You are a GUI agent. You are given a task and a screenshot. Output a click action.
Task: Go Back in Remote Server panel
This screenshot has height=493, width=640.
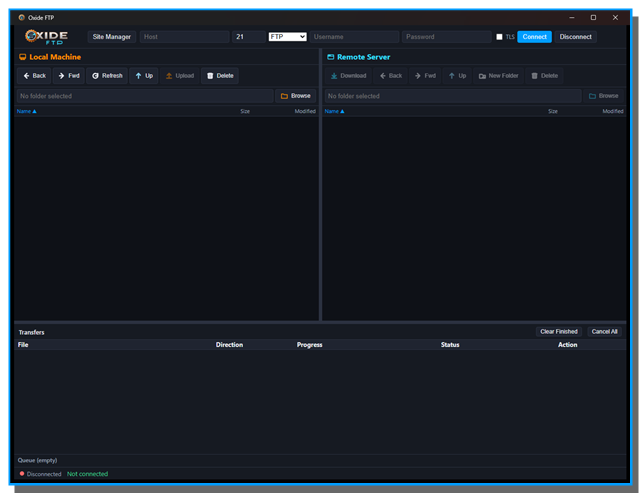click(x=391, y=76)
